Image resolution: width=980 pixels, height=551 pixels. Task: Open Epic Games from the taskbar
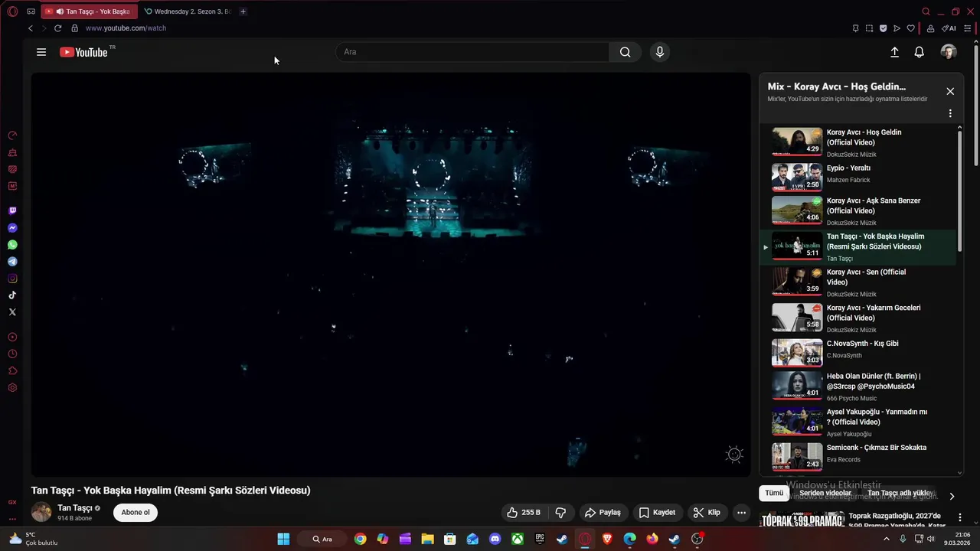pos(540,539)
